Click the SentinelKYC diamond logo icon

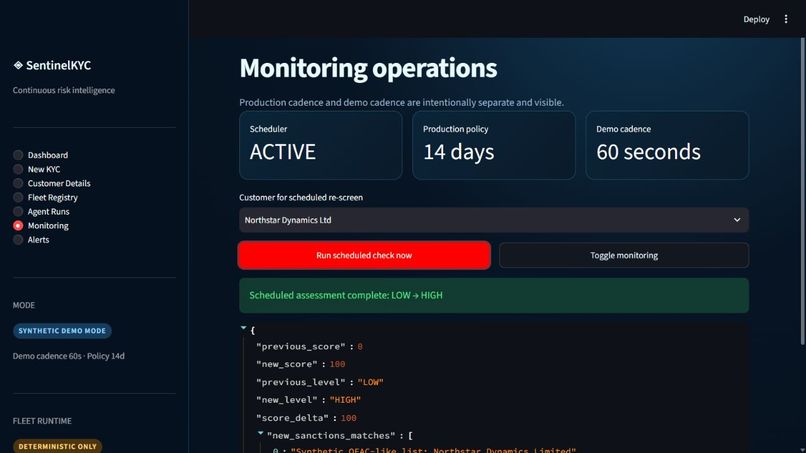click(18, 65)
